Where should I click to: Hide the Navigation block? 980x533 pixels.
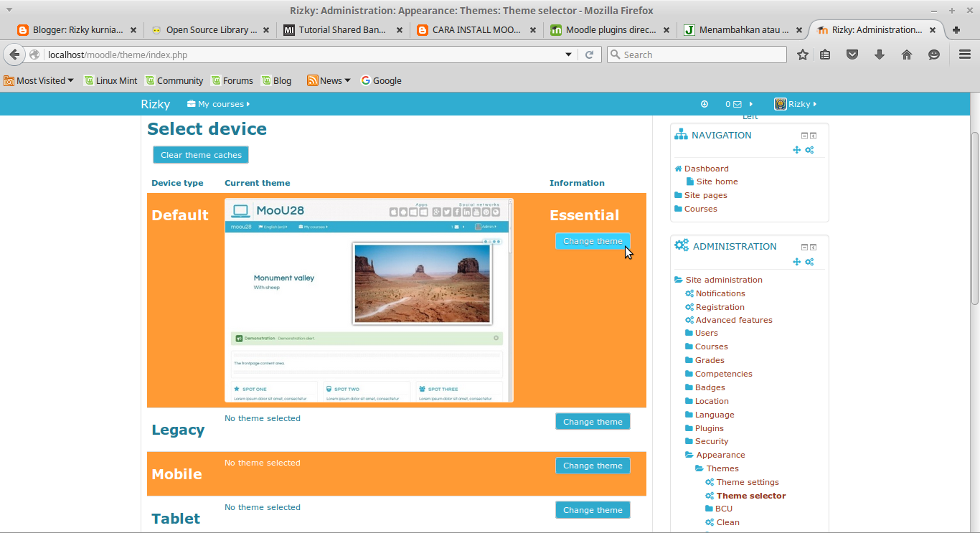804,136
